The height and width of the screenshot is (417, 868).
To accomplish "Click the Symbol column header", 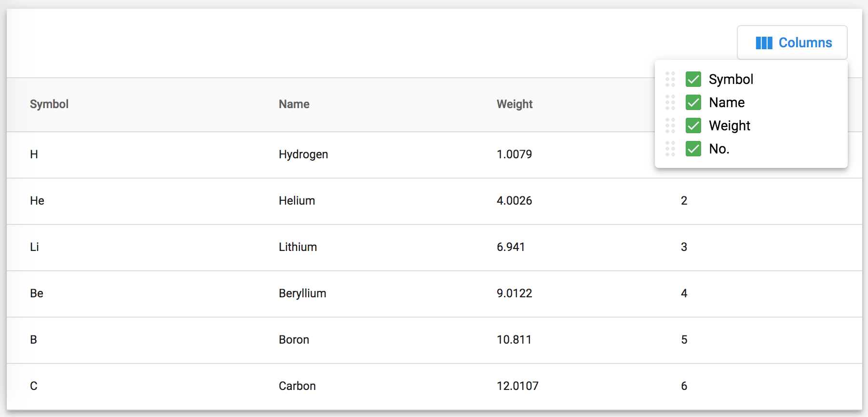I will [x=49, y=104].
